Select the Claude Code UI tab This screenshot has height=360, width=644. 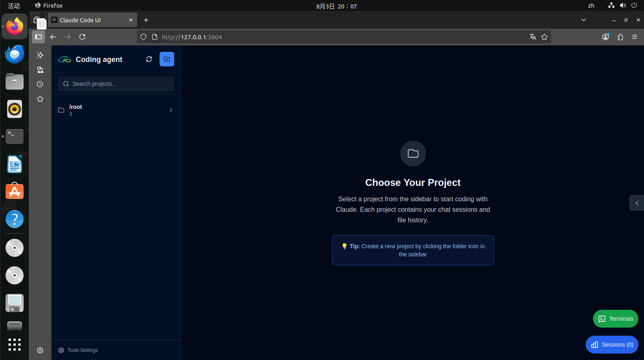92,20
